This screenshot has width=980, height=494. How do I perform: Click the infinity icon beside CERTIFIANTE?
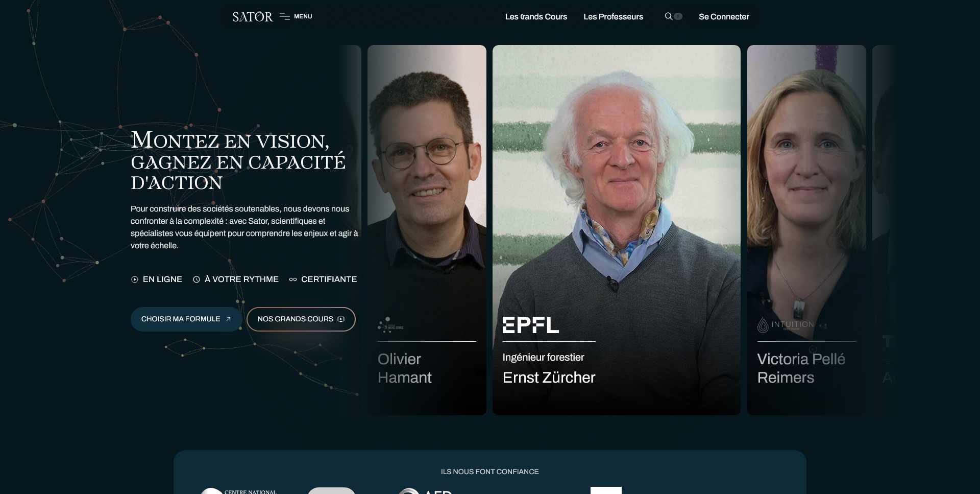coord(293,279)
